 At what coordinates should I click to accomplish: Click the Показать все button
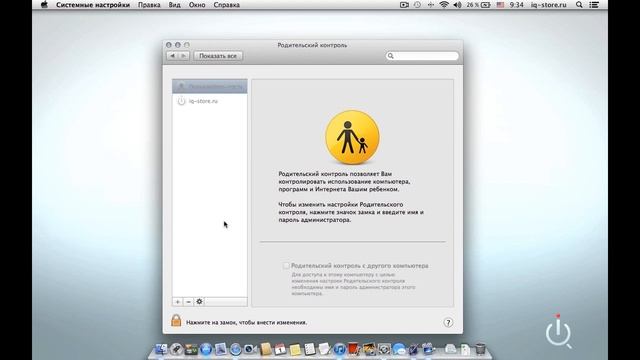pyautogui.click(x=218, y=56)
